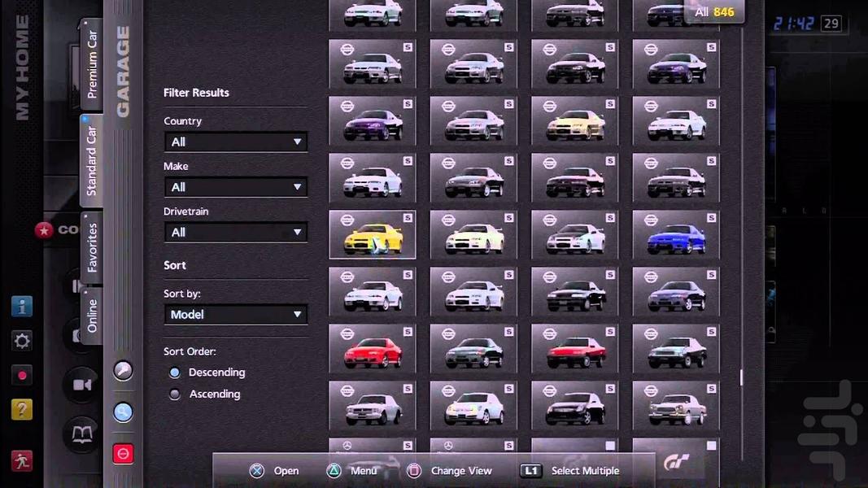
Task: Click the Sort Order: label
Action: [x=190, y=352]
